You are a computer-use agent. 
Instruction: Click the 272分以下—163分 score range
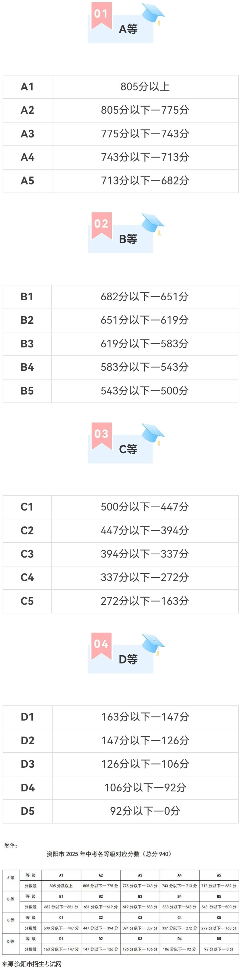[145, 601]
